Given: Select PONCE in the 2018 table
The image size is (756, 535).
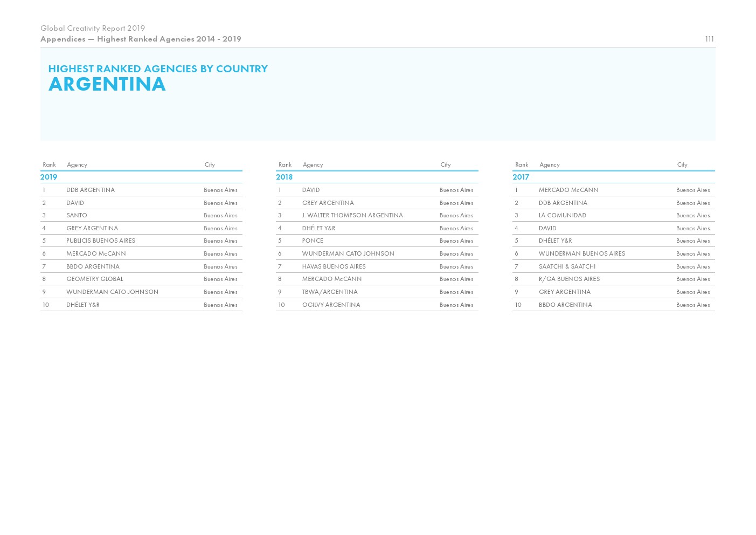Looking at the screenshot, I should coord(313,241).
